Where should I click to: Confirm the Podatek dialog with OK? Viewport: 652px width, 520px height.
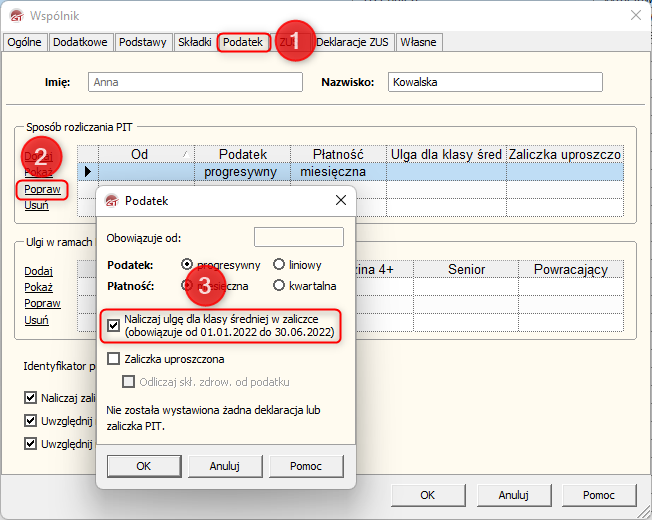pos(144,466)
